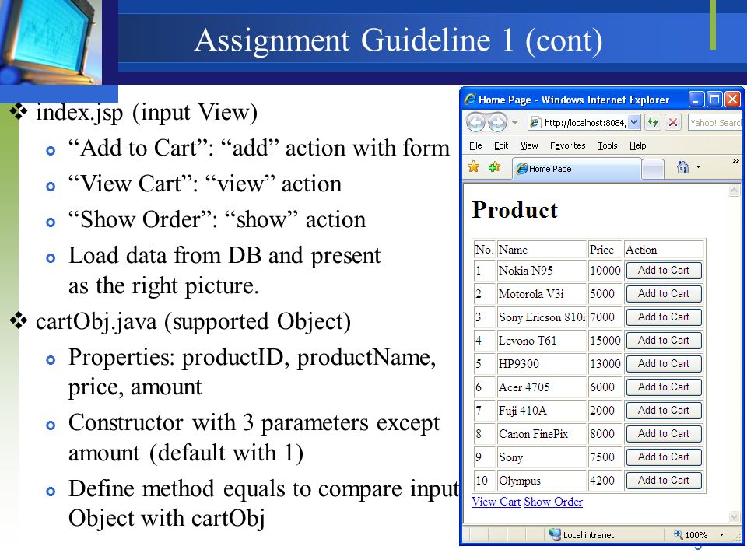The width and height of the screenshot is (747, 560).
Task: Add Canon FinePix to cart
Action: click(x=664, y=434)
